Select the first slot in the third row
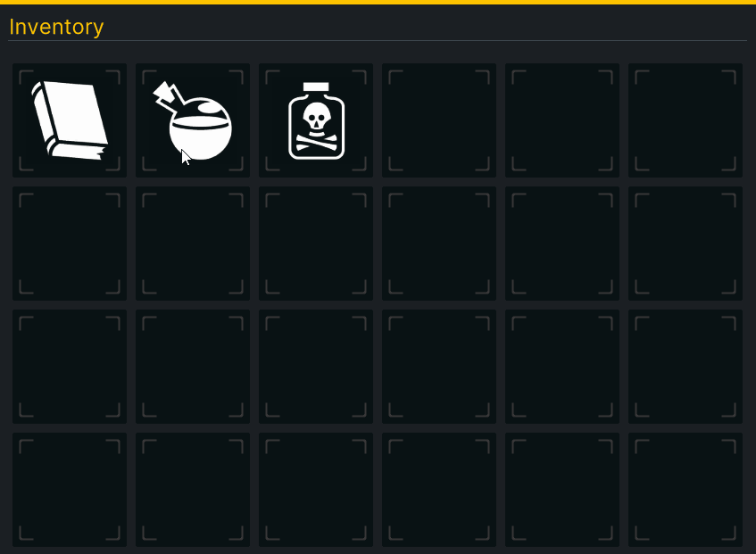The width and height of the screenshot is (756, 554). [x=70, y=367]
